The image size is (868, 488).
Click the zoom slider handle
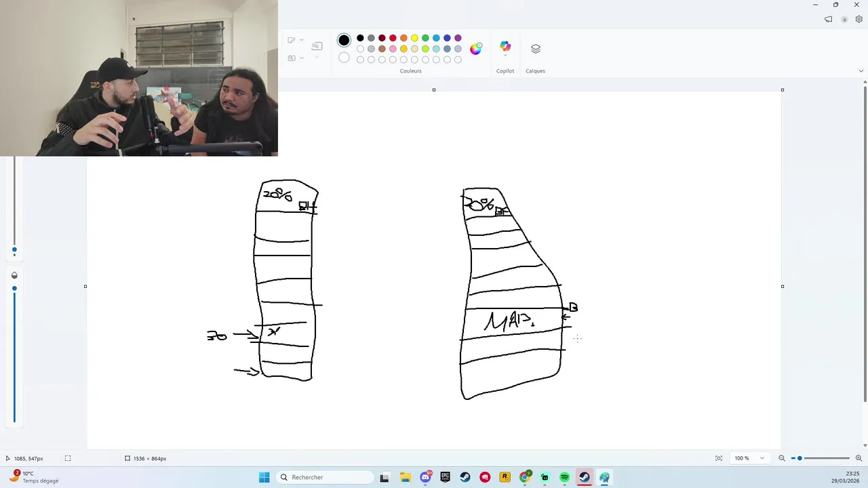point(800,458)
